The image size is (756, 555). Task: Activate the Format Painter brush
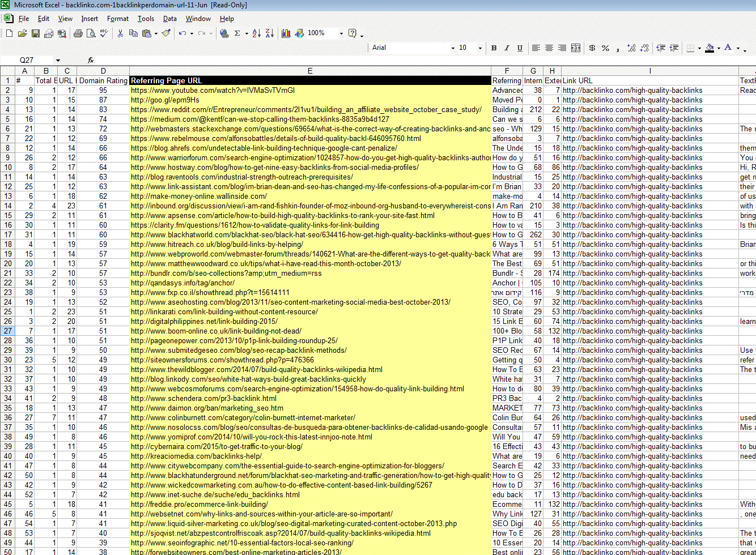(166, 33)
